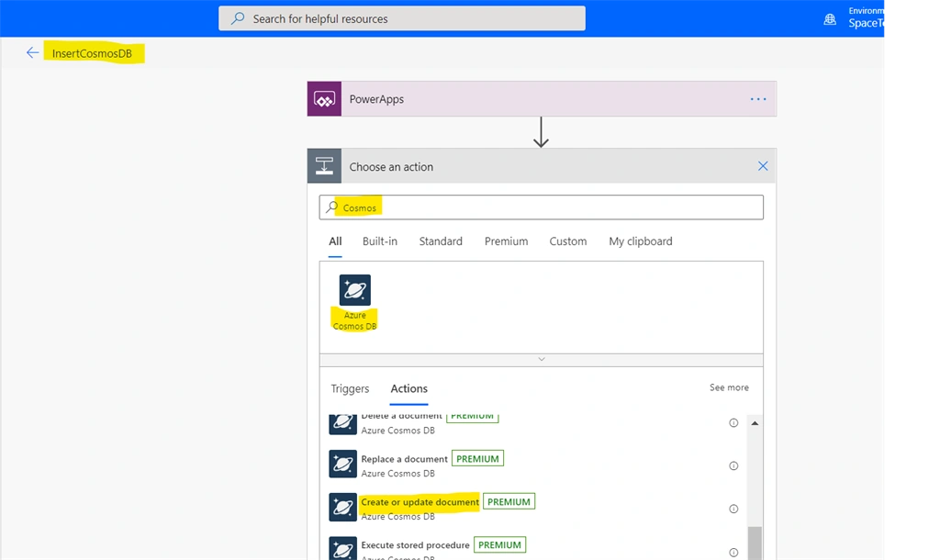Switch to the Premium tab

pyautogui.click(x=506, y=241)
